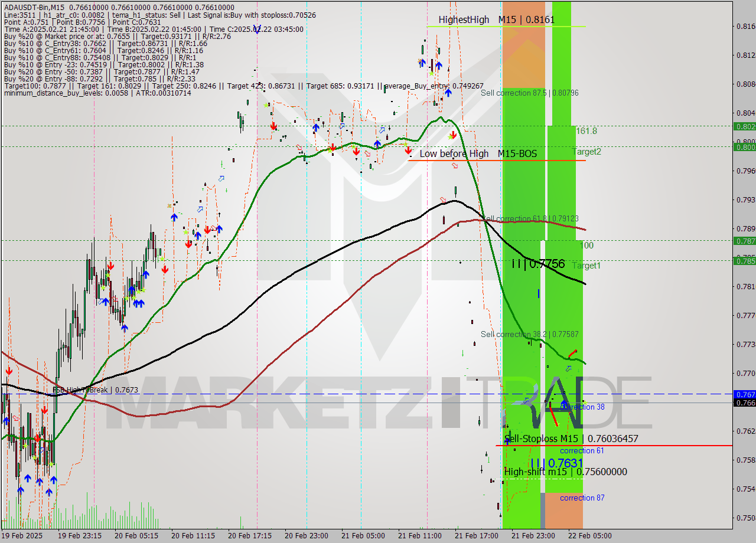Screen dimensions: 756x543
Task: Click the correction 61 blue label
Action: point(582,450)
